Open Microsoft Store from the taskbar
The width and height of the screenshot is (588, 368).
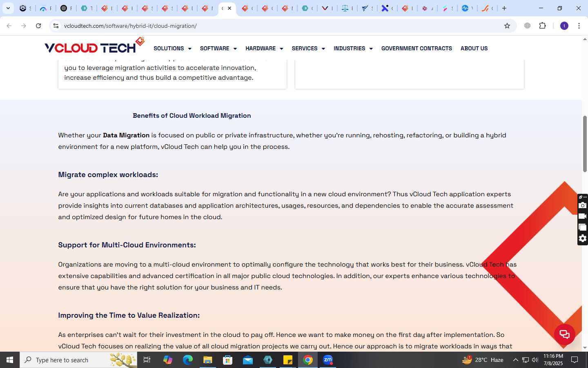point(227,360)
